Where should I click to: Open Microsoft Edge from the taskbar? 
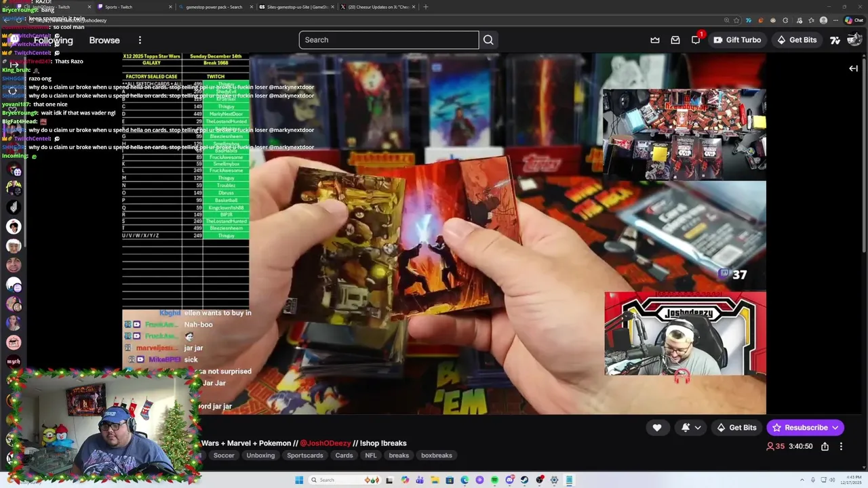click(465, 480)
